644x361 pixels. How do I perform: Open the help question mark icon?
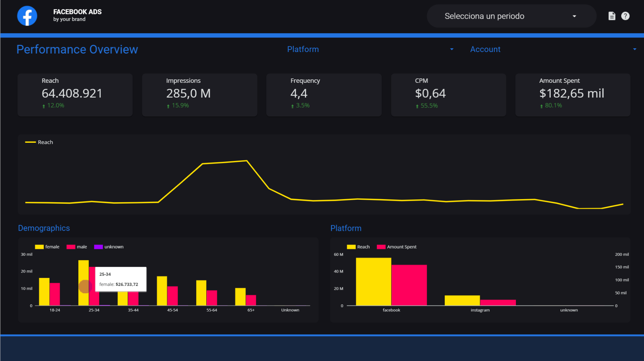coord(625,16)
